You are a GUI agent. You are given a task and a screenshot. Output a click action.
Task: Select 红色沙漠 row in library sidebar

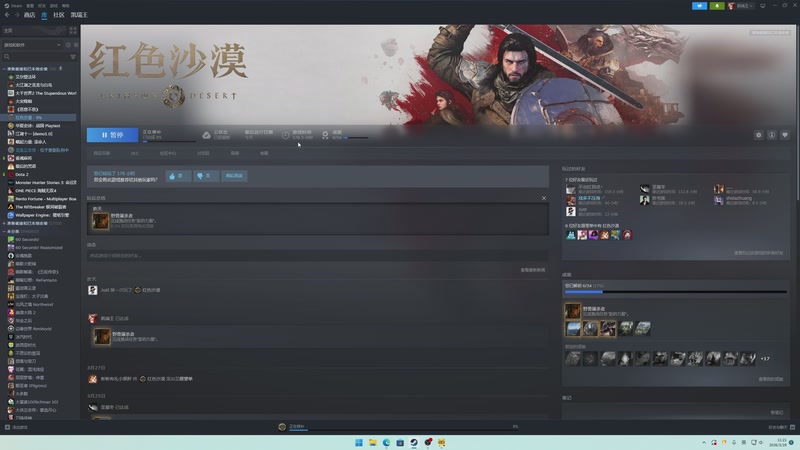click(39, 117)
